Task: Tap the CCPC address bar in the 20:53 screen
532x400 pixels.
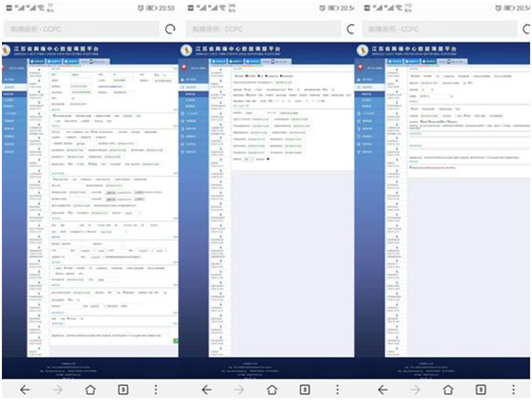Action: pos(82,29)
